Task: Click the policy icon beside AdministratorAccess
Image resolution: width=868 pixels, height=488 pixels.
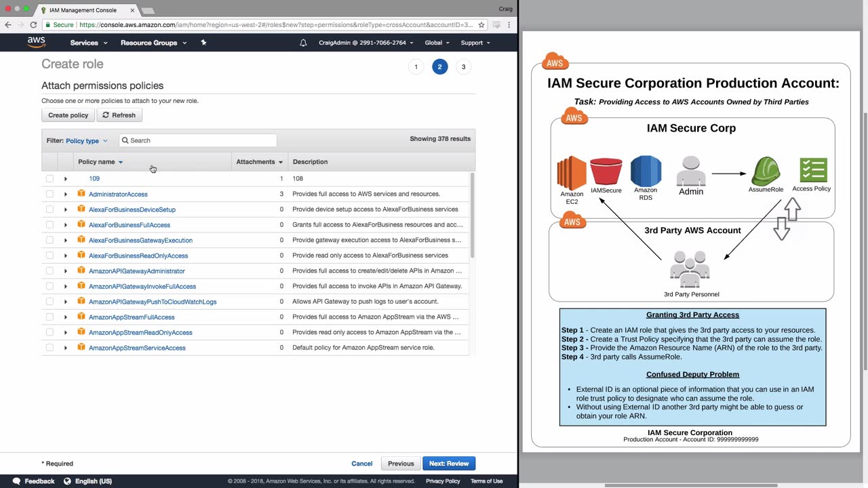Action: coord(81,194)
